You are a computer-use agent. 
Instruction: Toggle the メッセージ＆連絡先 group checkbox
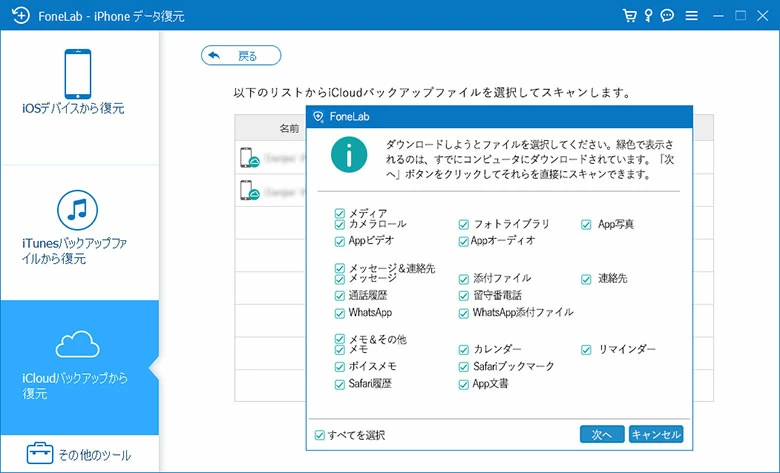(341, 268)
